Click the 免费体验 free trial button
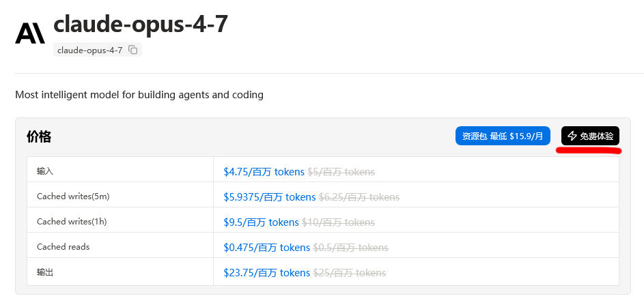The image size is (644, 307). click(x=590, y=136)
